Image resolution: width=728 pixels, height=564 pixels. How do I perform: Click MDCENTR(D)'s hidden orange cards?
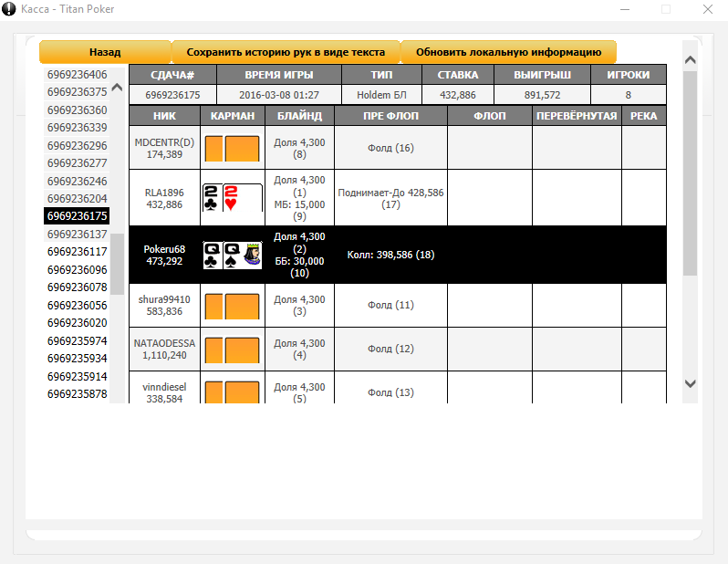(232, 149)
